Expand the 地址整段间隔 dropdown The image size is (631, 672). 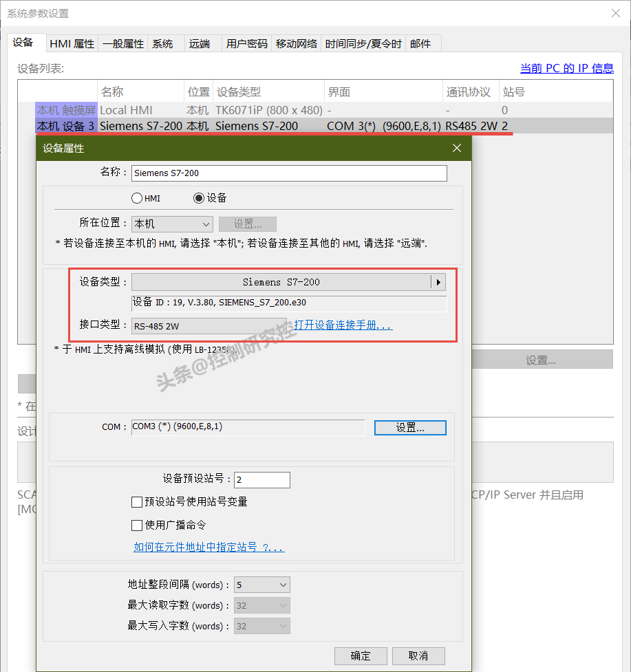click(x=261, y=585)
